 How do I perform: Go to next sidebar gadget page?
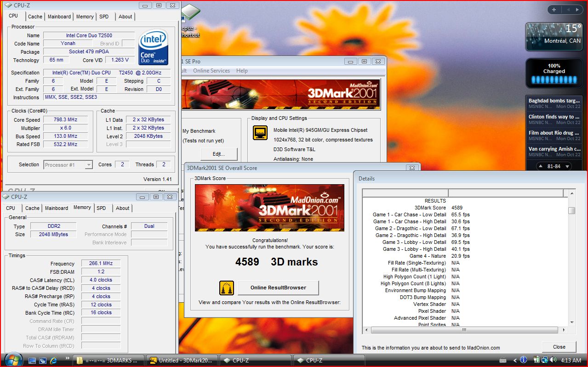pos(577,10)
